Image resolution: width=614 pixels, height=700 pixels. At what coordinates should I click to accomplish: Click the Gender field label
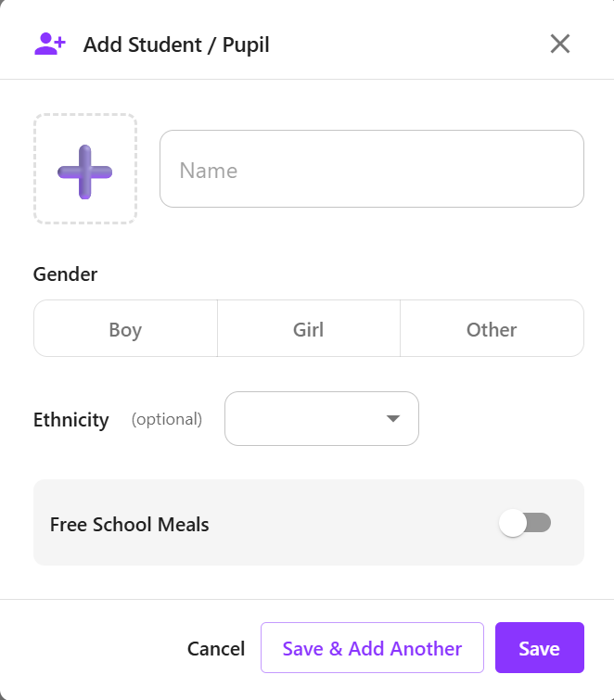(65, 274)
